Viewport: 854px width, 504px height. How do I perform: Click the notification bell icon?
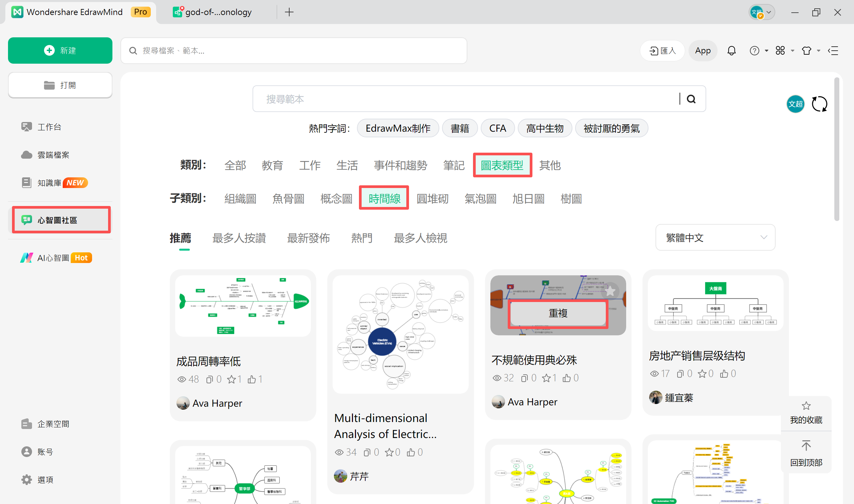point(731,51)
